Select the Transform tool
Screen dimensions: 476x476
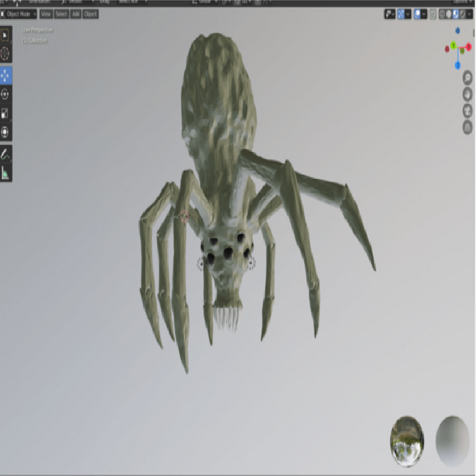point(5,132)
